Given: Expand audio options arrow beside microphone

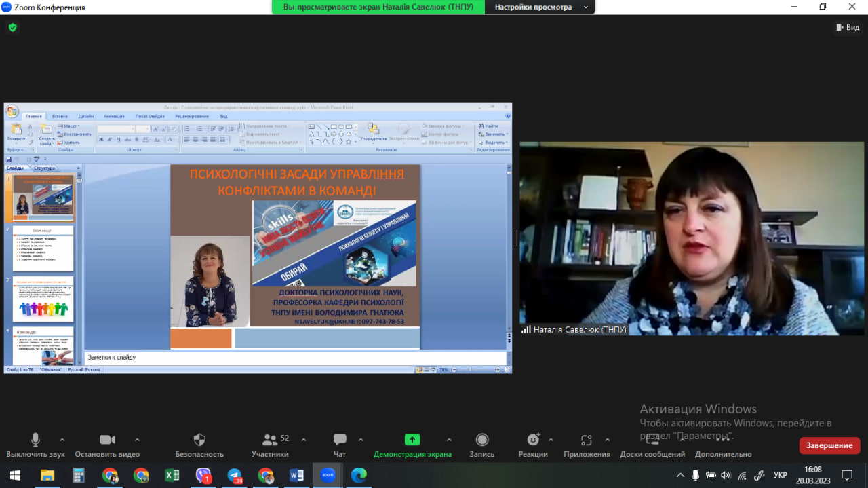Looking at the screenshot, I should 62,439.
